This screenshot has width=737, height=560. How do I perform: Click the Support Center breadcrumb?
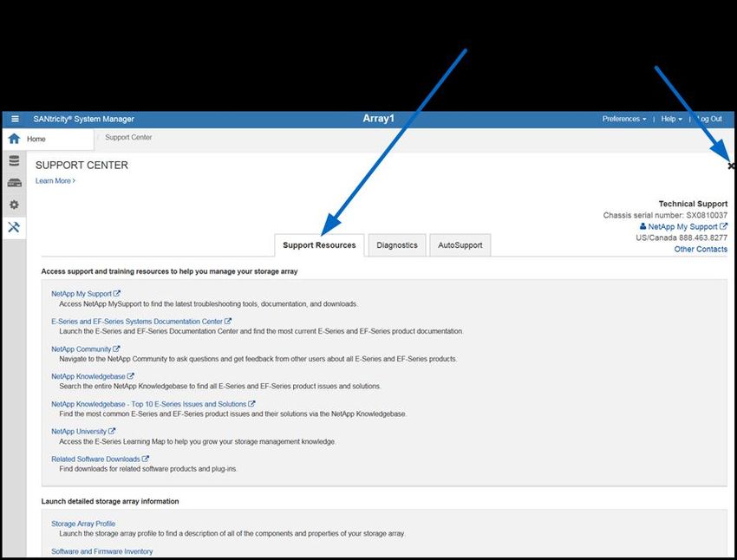(x=128, y=137)
